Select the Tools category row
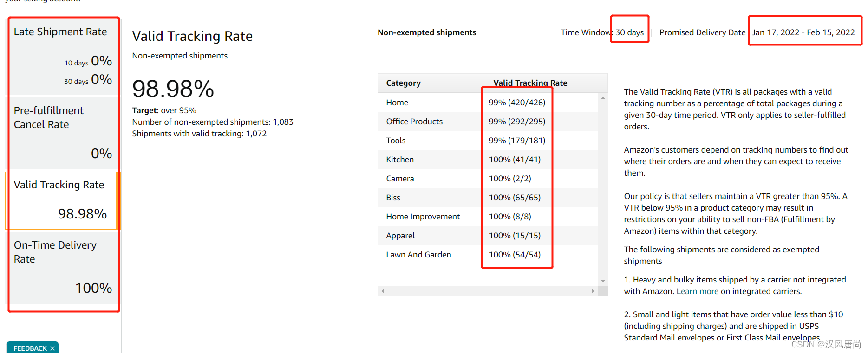Image resolution: width=868 pixels, height=353 pixels. 488,140
